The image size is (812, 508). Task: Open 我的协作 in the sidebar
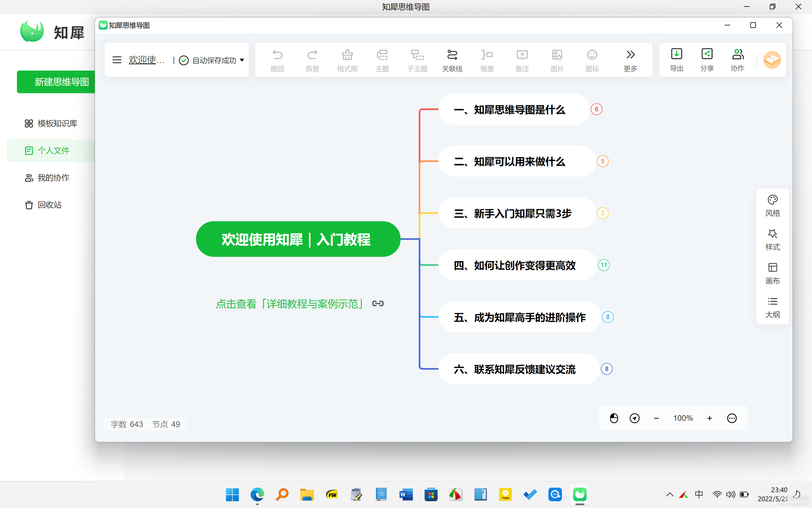pyautogui.click(x=47, y=178)
